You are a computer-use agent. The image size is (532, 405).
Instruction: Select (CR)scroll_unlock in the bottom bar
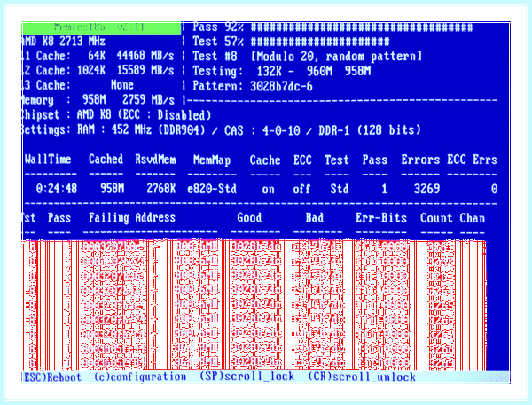[x=362, y=377]
